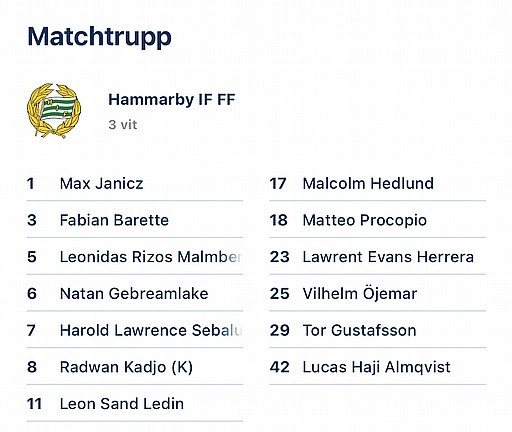Viewport: 512px width, 432px height.
Task: Click Lucas Haji Almqvist's name
Action: pyautogui.click(x=376, y=367)
